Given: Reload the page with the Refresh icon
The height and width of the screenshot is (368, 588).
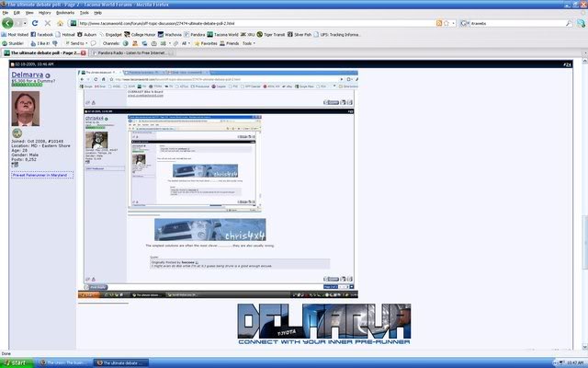Looking at the screenshot, I should coord(35,23).
